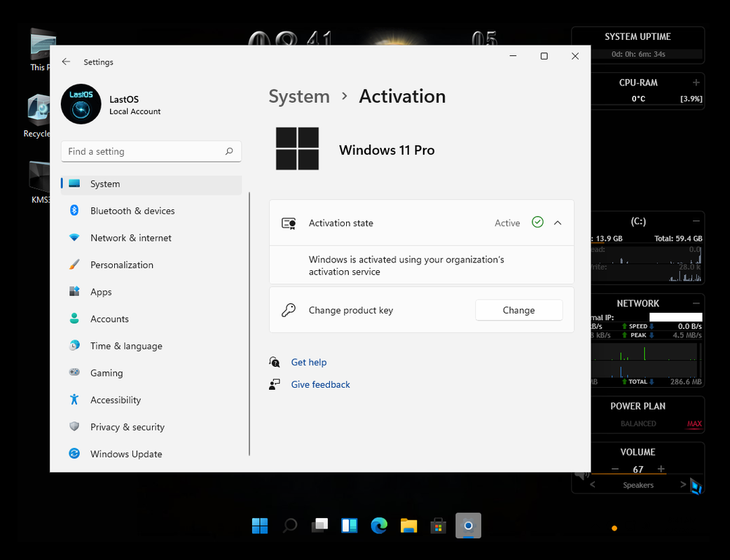This screenshot has width=730, height=560.
Task: Click the Windows 11 Pro edition text
Action: [387, 150]
